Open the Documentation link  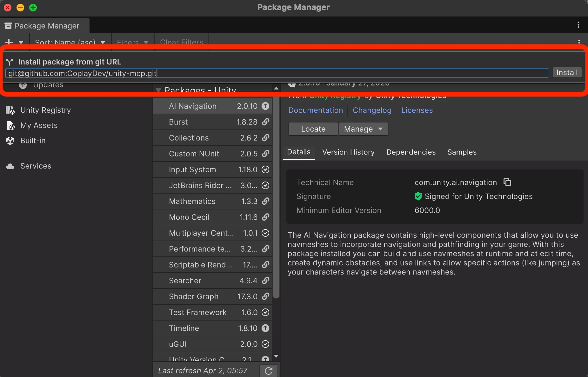pos(316,110)
